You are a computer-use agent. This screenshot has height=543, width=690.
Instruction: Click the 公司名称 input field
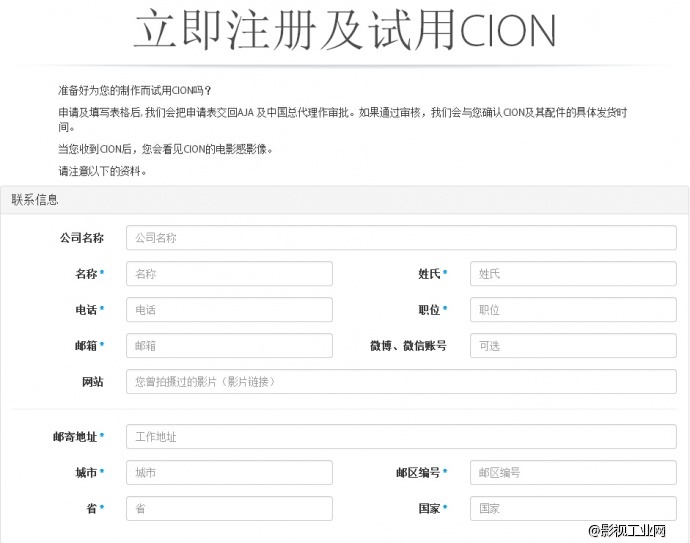[x=401, y=238]
